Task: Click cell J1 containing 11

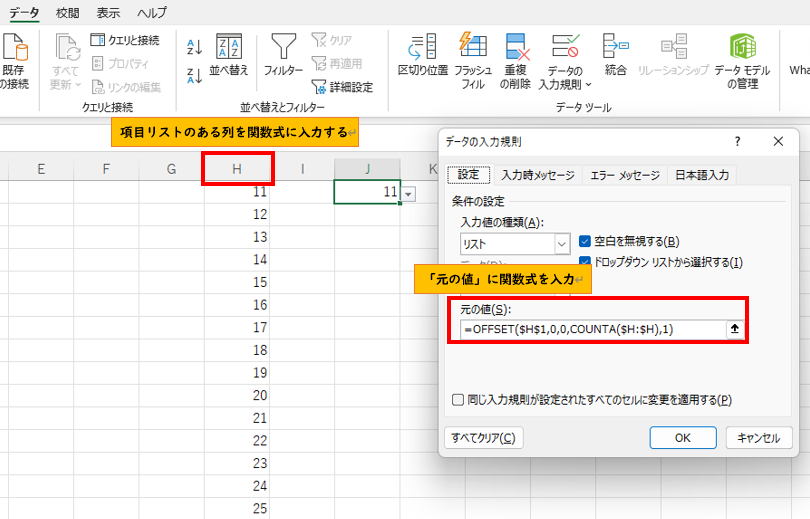Action: (x=367, y=192)
